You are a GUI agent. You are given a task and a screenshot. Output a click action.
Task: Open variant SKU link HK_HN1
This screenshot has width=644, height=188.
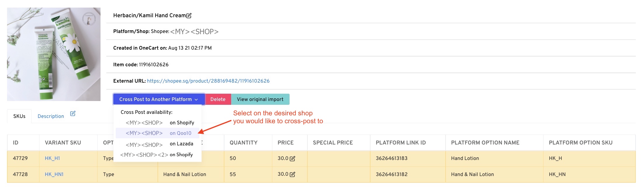pos(54,174)
